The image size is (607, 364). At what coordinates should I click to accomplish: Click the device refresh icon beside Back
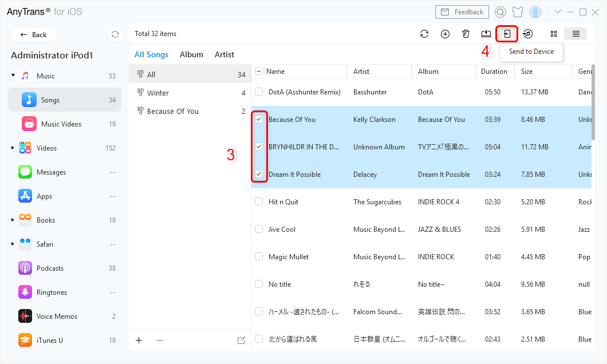[115, 34]
